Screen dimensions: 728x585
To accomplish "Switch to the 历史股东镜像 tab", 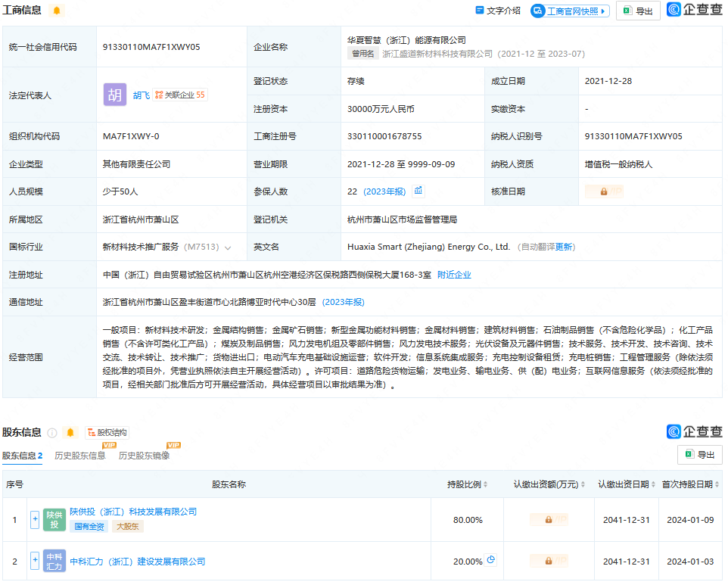I will (145, 456).
